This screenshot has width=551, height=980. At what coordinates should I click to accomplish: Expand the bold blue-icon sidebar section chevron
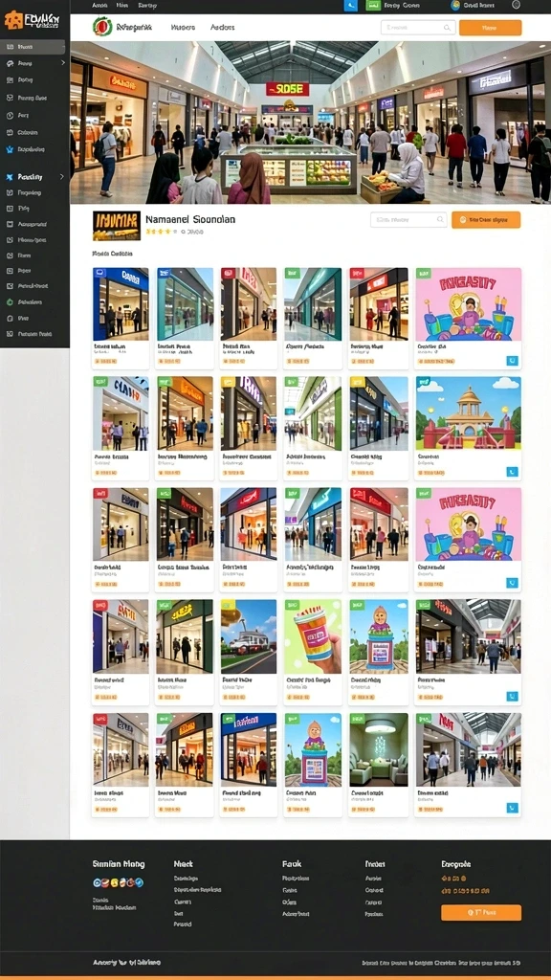(62, 177)
